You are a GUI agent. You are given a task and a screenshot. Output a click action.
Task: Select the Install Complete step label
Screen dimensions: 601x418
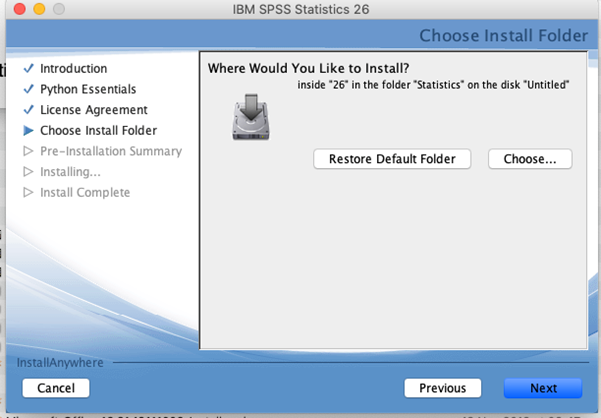click(85, 193)
